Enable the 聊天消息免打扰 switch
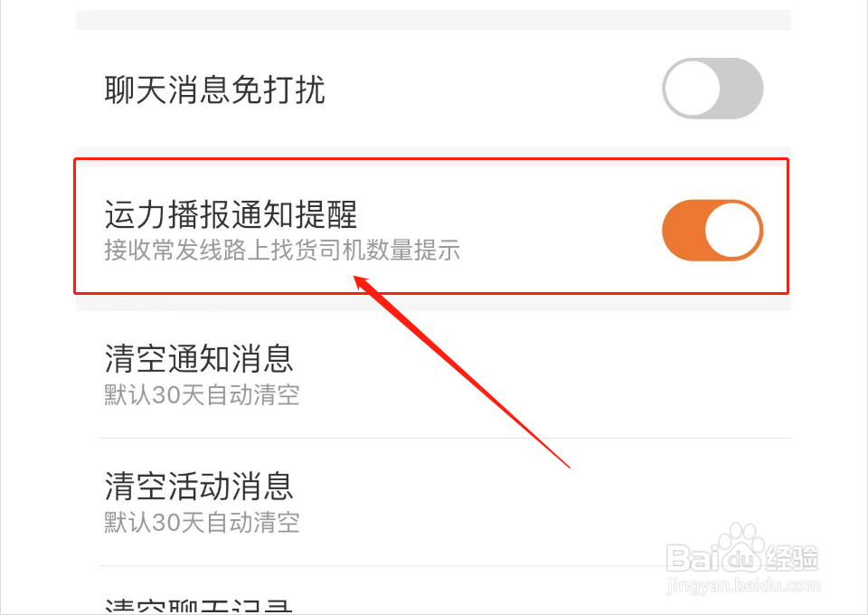The height and width of the screenshot is (615, 868). pyautogui.click(x=712, y=88)
